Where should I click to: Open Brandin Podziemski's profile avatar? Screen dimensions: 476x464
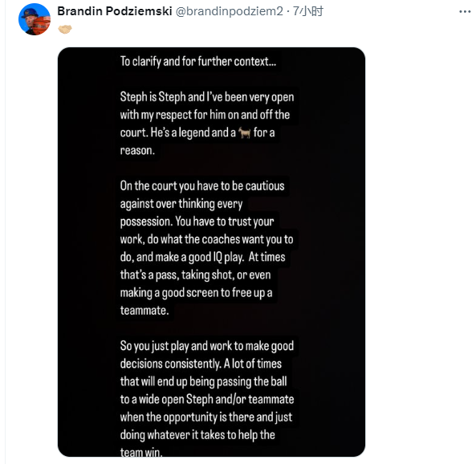(x=35, y=19)
